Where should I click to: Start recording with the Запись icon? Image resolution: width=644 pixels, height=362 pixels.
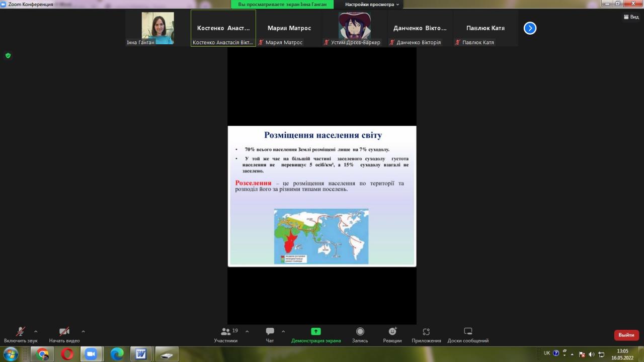pos(360,332)
